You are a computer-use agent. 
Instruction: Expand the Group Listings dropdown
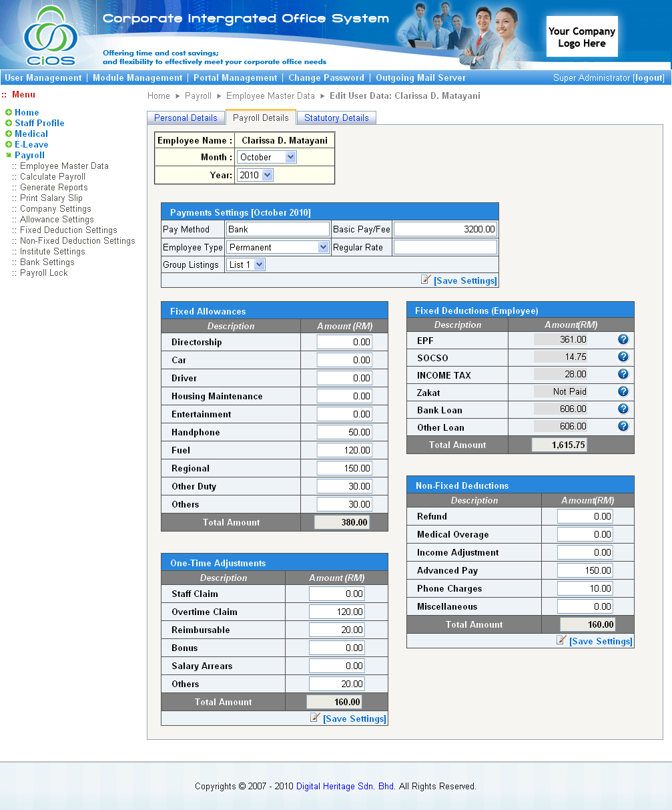pyautogui.click(x=246, y=264)
